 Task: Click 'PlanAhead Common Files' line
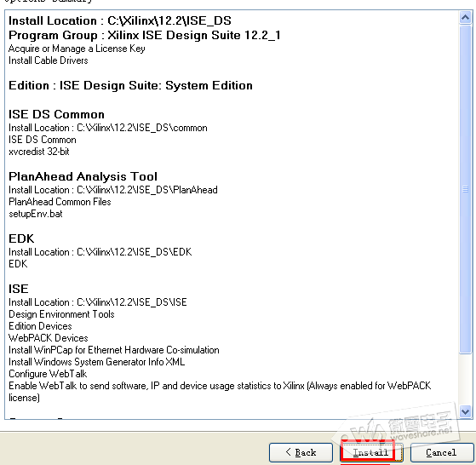tap(60, 202)
